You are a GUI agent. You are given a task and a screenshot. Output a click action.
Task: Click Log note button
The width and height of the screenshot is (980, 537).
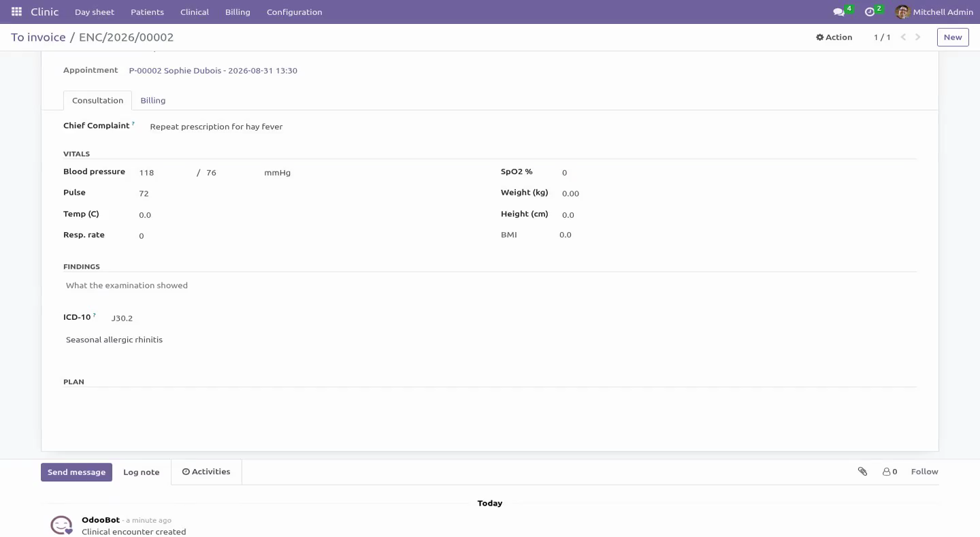click(142, 472)
